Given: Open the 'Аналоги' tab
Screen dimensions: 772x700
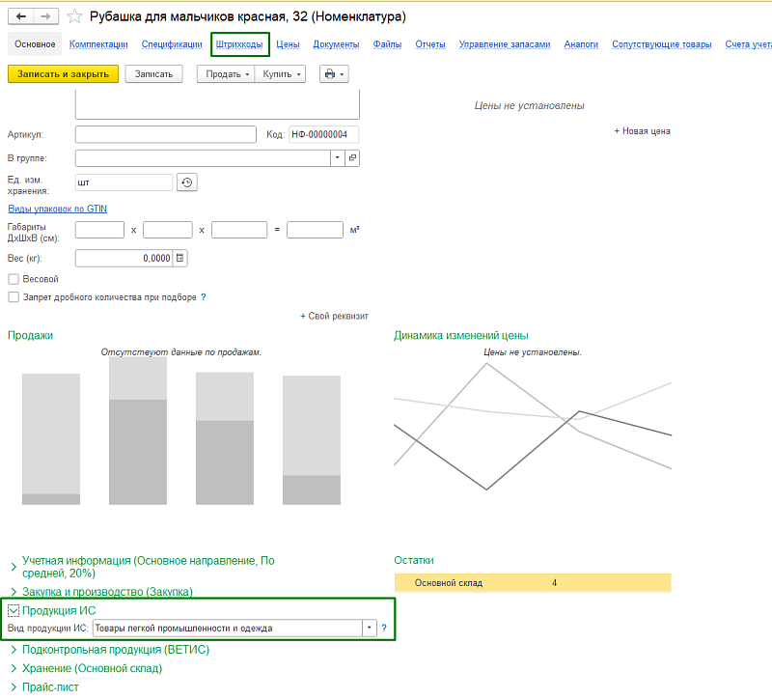Looking at the screenshot, I should click(x=581, y=44).
